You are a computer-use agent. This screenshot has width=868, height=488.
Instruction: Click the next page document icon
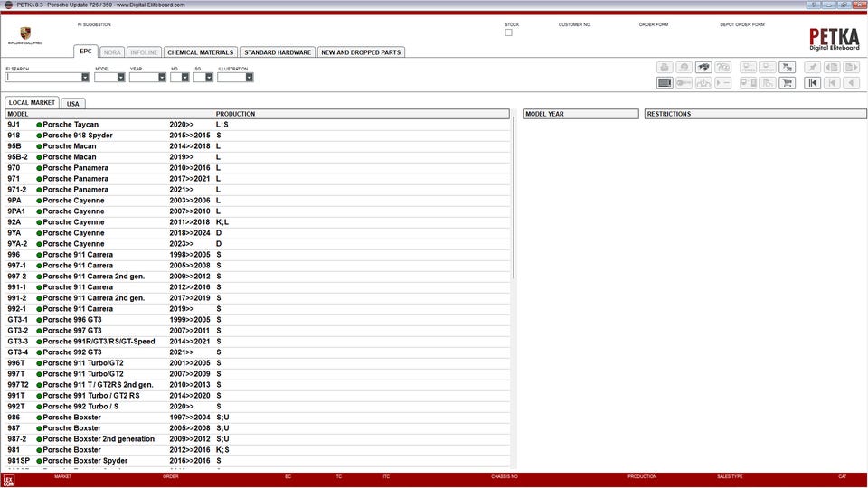point(852,67)
